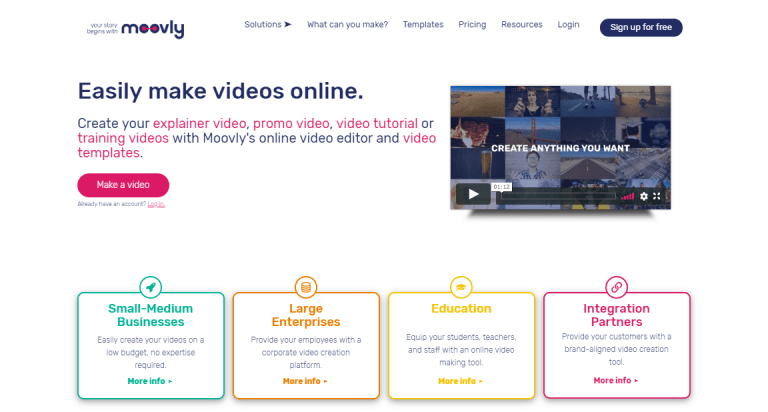This screenshot has width=768, height=412.
Task: Adjust the video volume bars
Action: [x=627, y=196]
